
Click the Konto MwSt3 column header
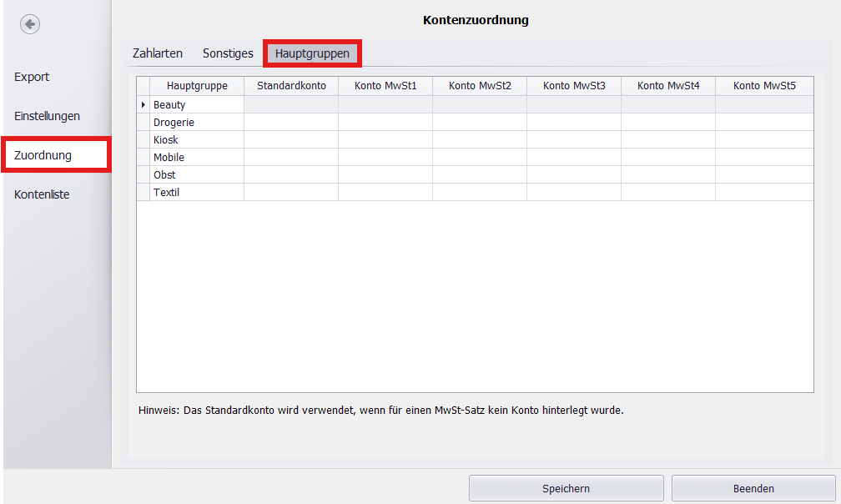573,85
